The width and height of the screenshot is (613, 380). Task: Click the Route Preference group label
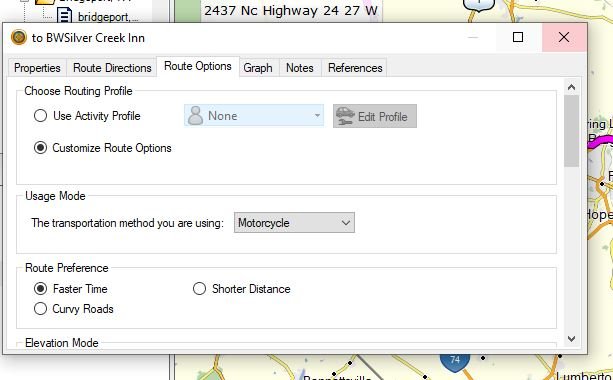click(x=67, y=268)
